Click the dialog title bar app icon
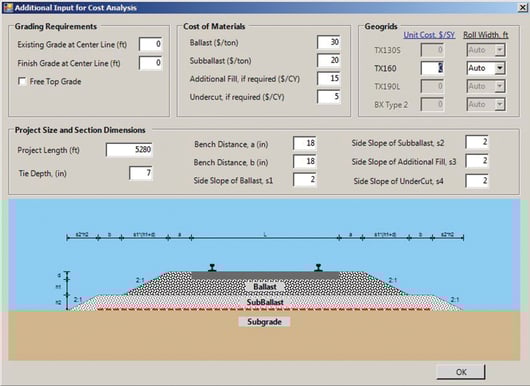 coord(8,7)
